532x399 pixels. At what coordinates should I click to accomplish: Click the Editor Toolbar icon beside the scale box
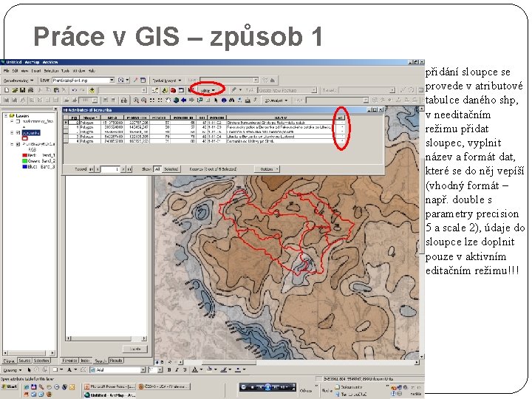tap(155, 90)
